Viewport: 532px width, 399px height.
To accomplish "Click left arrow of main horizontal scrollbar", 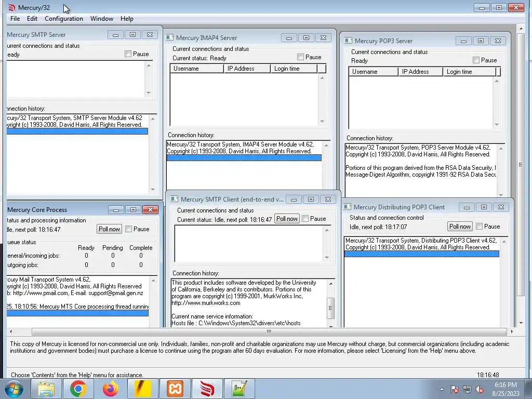I will (x=11, y=331).
